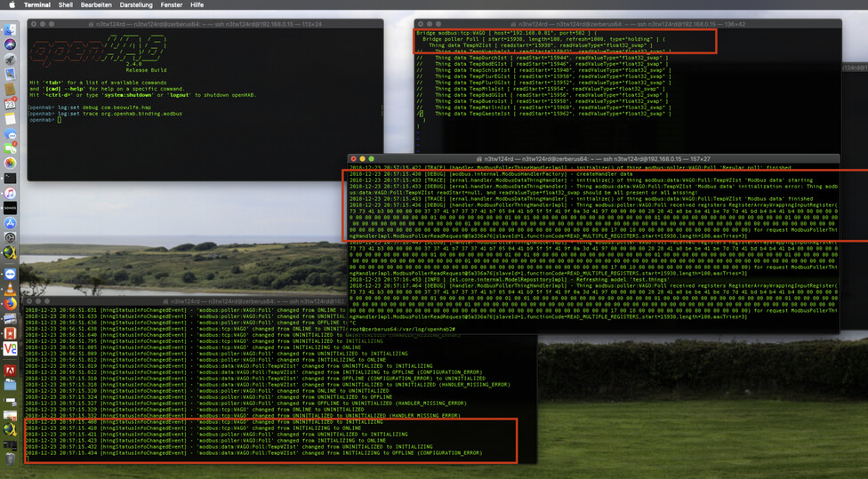
Task: Open App Store icon in Dock
Action: click(x=10, y=223)
